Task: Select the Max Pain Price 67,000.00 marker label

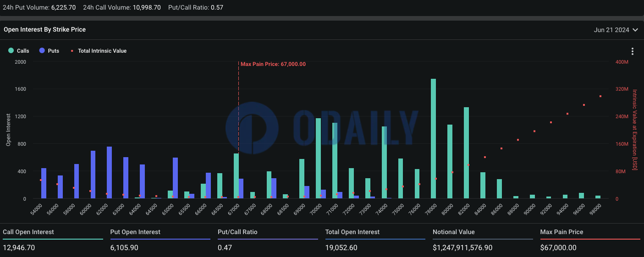Action: [x=273, y=64]
